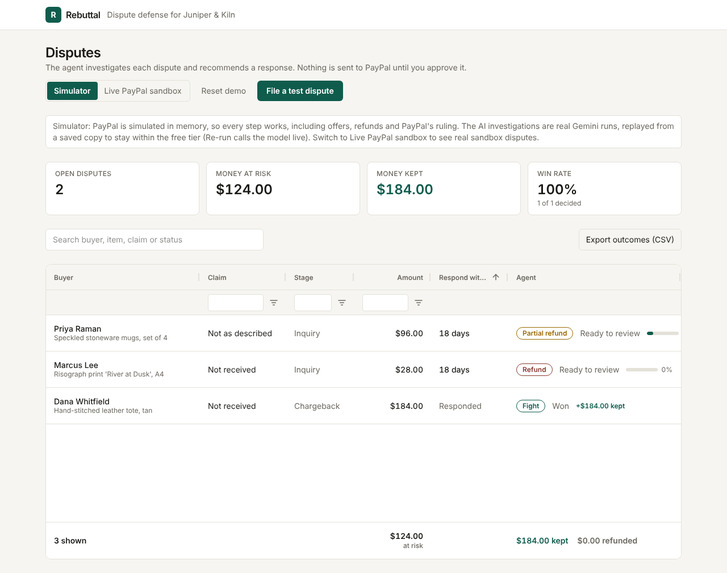Open Marcus Lee's dispute row
The image size is (727, 573).
coord(364,369)
